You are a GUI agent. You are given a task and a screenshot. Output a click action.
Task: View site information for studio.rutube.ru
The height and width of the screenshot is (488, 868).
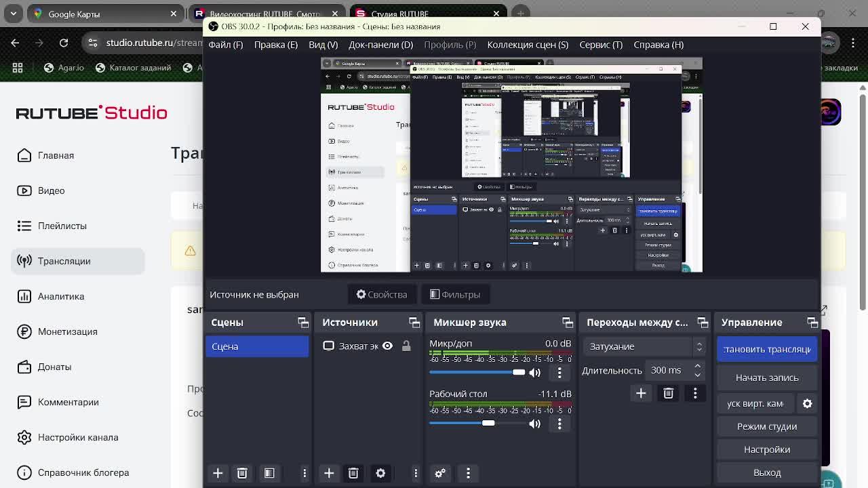pyautogui.click(x=93, y=43)
